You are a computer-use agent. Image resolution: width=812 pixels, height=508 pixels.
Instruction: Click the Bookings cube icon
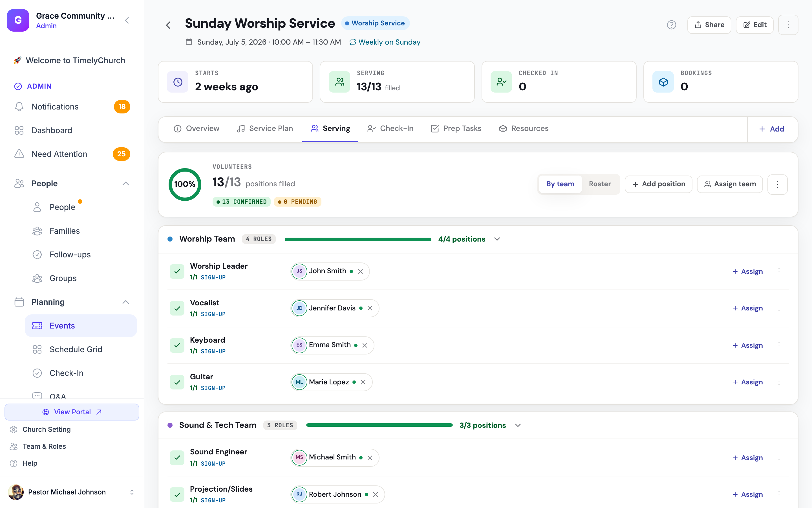tap(663, 82)
